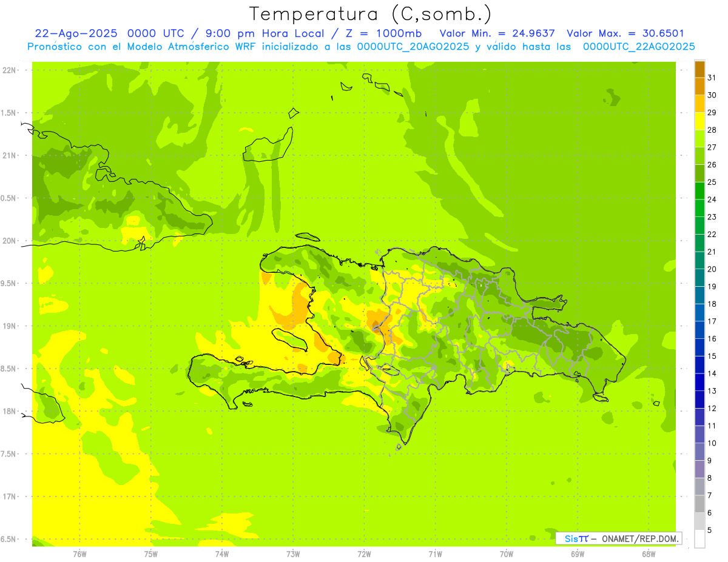Click the title 'Temperatura (C,somb.)'

pyautogui.click(x=371, y=15)
